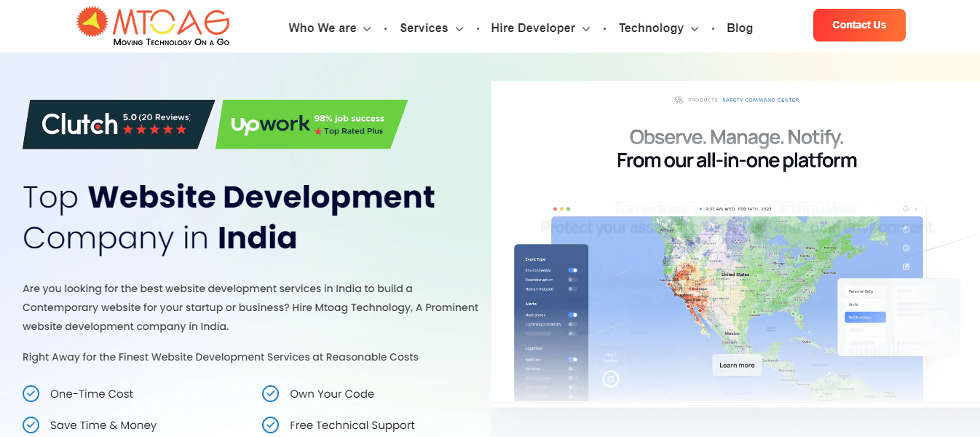Click the checkmark icon beside Own Your Code

click(x=270, y=394)
